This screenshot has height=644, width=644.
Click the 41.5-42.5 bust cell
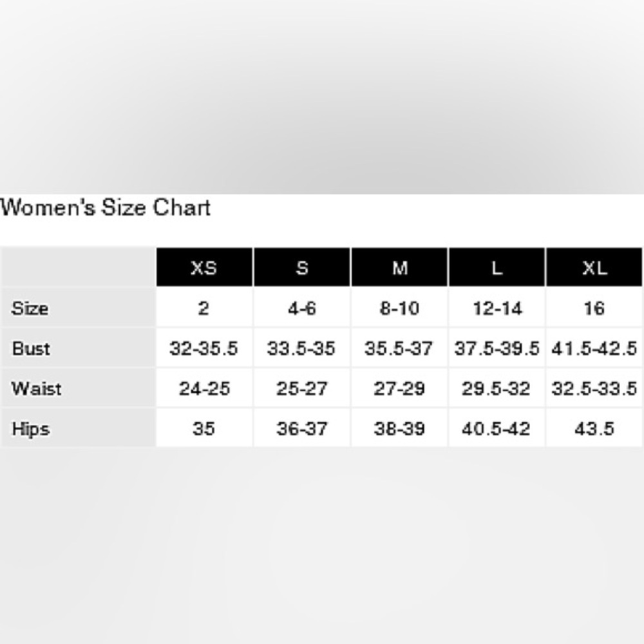point(594,348)
